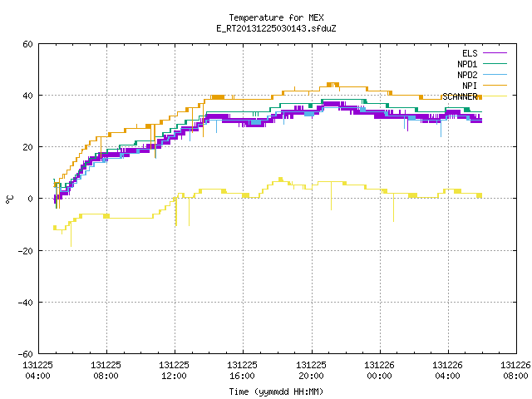532x399 pixels.
Task: Click the x-axis label 131225 08:00
Action: [x=106, y=371]
